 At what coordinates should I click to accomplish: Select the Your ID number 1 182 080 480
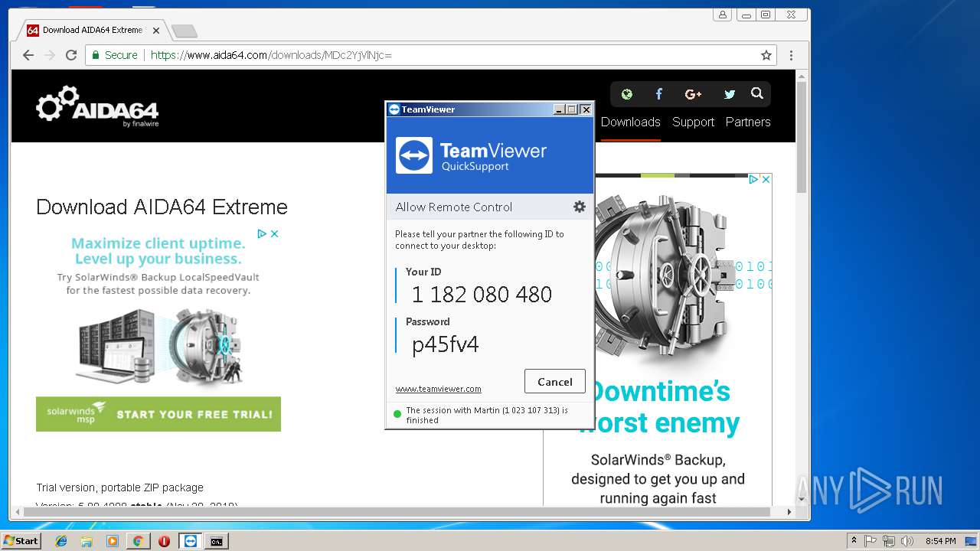482,294
